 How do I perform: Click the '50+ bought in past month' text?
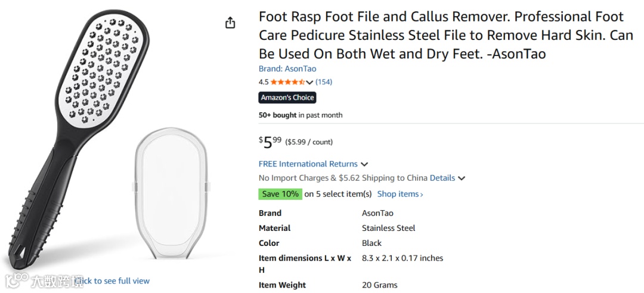301,115
